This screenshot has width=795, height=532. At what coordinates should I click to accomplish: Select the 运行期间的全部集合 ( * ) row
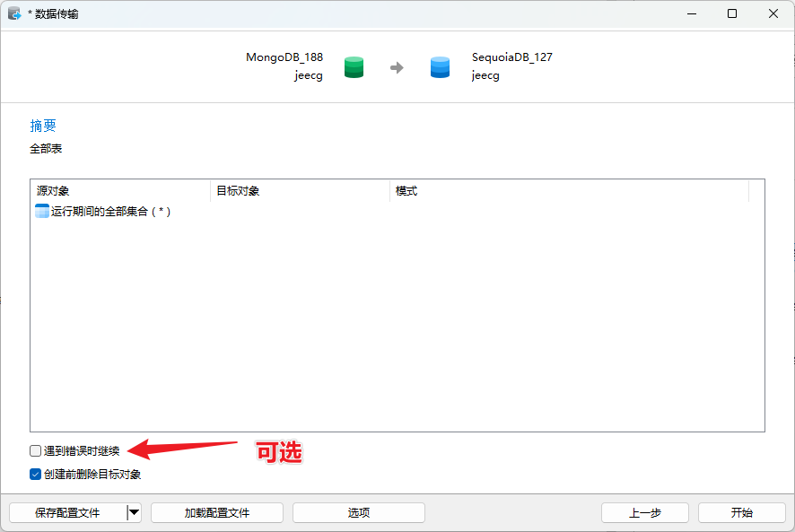109,212
